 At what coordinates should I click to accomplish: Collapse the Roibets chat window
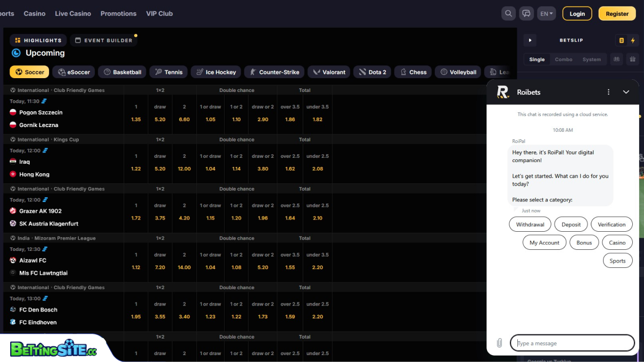point(626,92)
